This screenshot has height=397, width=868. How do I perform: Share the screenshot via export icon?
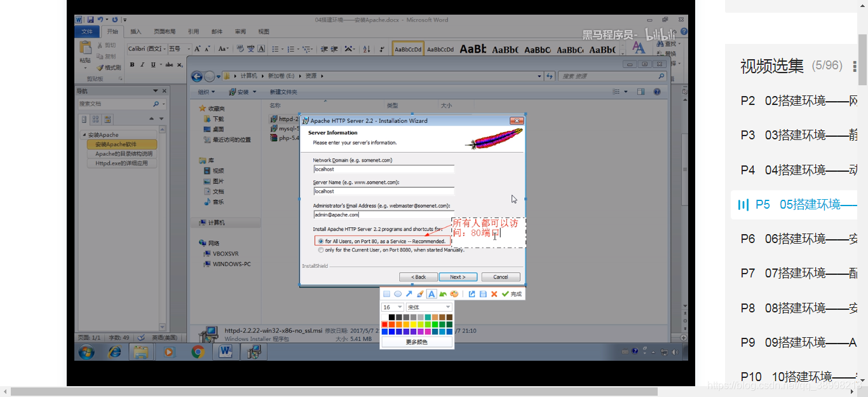click(471, 294)
